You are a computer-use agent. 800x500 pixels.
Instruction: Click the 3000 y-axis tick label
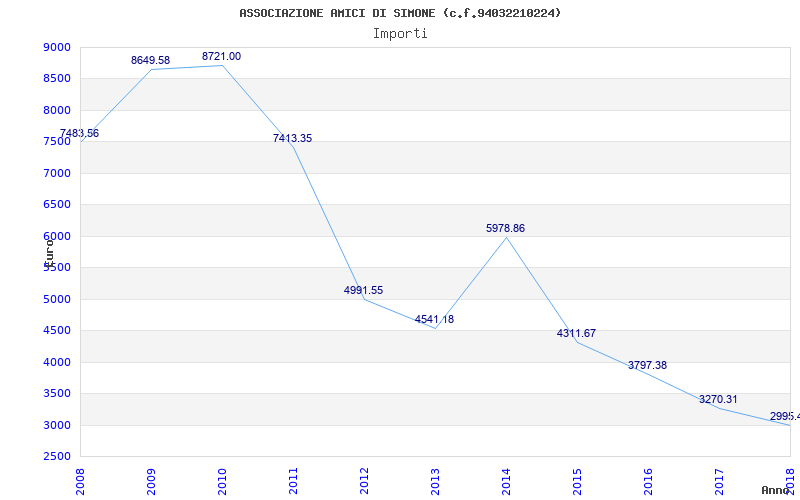[x=57, y=425]
